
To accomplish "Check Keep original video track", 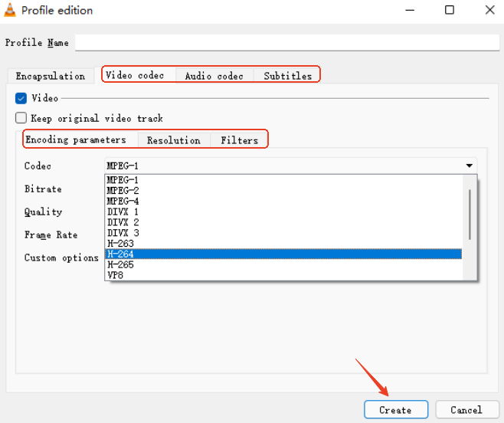I will [21, 118].
